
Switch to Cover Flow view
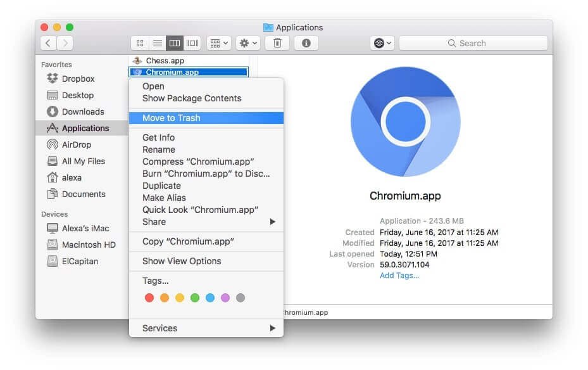tap(192, 43)
